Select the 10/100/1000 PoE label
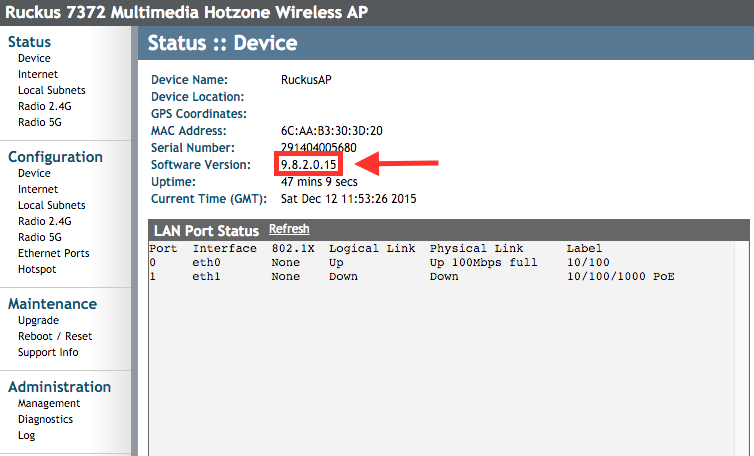Image resolution: width=754 pixels, height=456 pixels. 620,277
